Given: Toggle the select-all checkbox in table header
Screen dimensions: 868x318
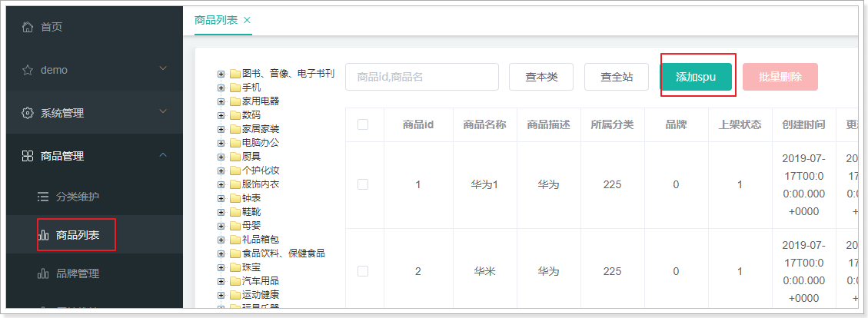Looking at the screenshot, I should (x=363, y=124).
